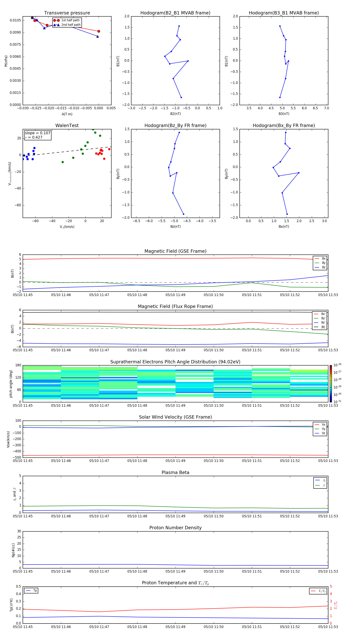Click the 'Hodogram(Bx_By FR frame)' title
Image resolution: width=351 pixels, height=644 pixels.
pyautogui.click(x=284, y=125)
